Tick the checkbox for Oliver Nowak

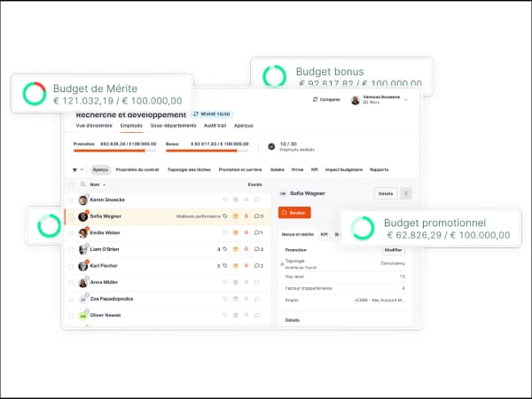[x=71, y=316]
